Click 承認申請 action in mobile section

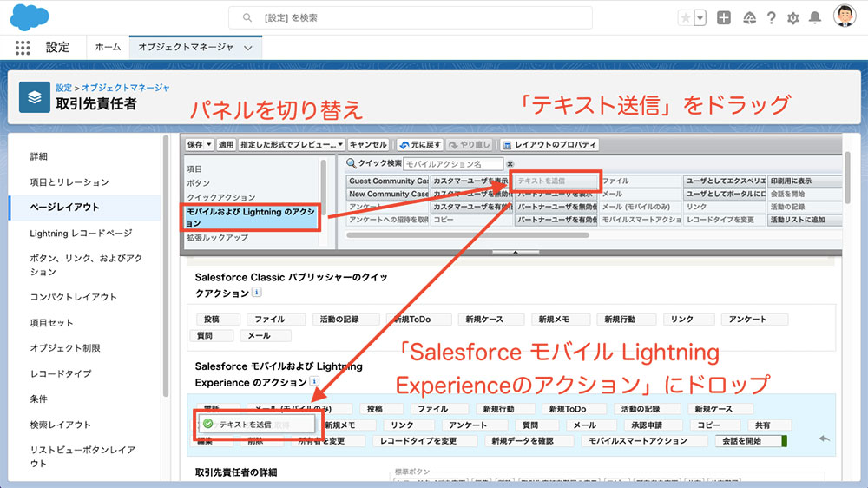coord(652,425)
